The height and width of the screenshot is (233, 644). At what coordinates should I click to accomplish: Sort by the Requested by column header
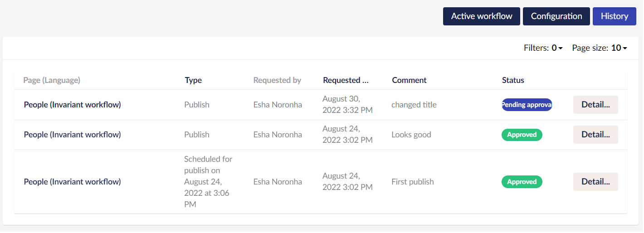pyautogui.click(x=277, y=80)
